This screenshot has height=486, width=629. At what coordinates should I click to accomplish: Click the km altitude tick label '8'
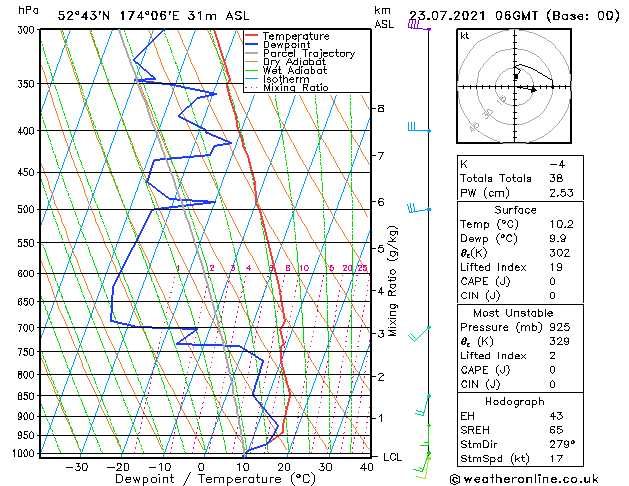click(381, 108)
